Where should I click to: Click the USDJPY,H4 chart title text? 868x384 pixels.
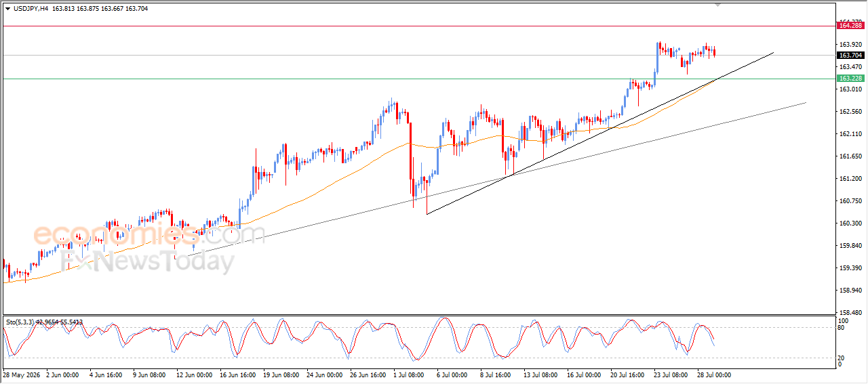point(32,9)
